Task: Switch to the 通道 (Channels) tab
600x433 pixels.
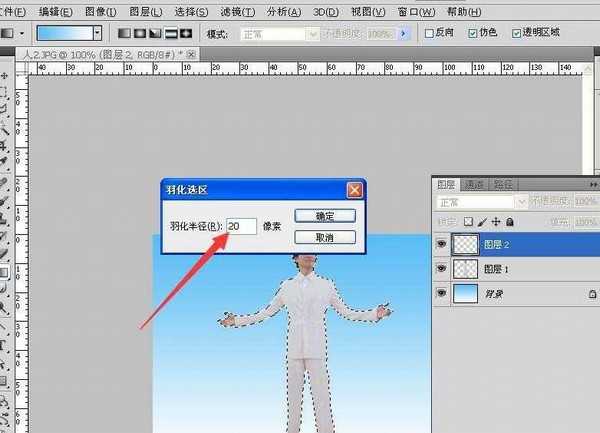Action: pos(474,185)
